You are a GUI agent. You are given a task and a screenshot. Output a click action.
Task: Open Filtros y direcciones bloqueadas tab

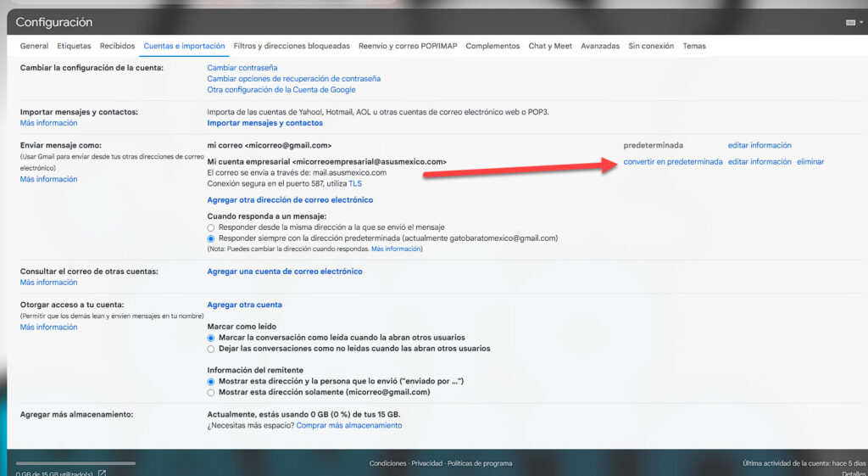click(x=291, y=46)
